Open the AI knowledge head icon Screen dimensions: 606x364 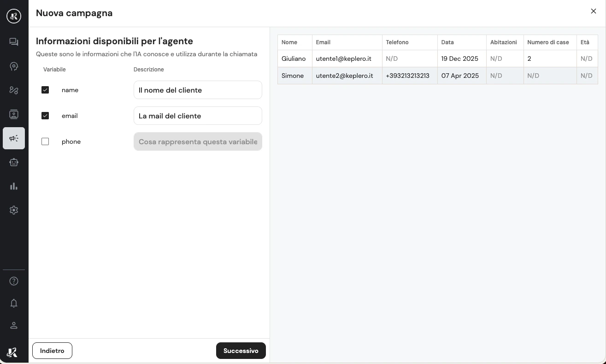point(14,66)
